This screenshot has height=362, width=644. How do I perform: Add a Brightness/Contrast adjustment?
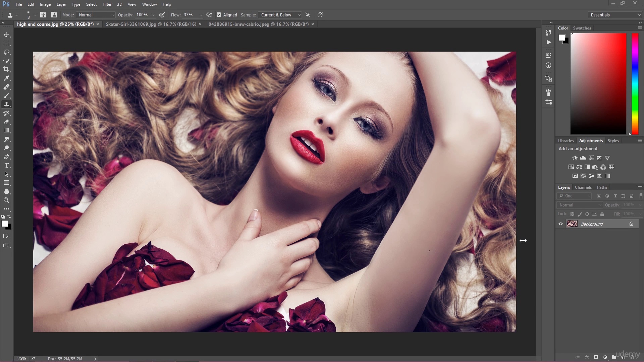[x=575, y=158]
